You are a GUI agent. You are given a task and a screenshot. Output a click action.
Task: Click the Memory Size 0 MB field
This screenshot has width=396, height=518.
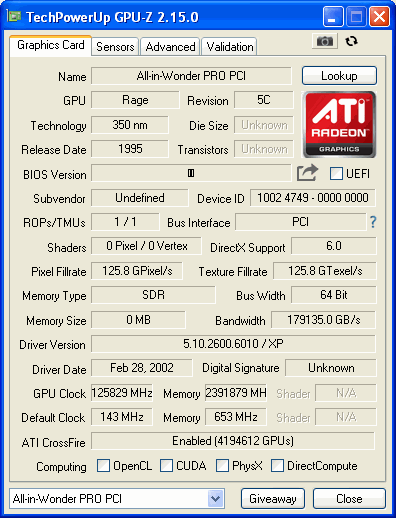pos(138,320)
